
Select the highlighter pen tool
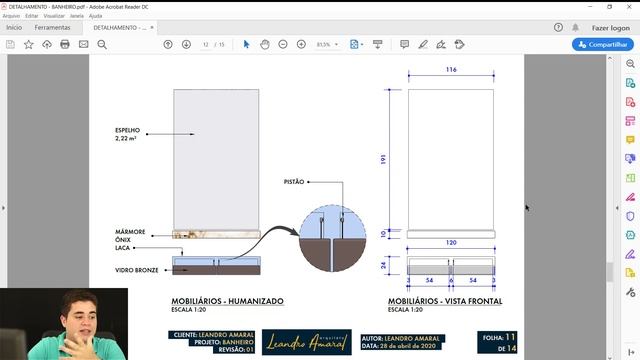point(423,44)
